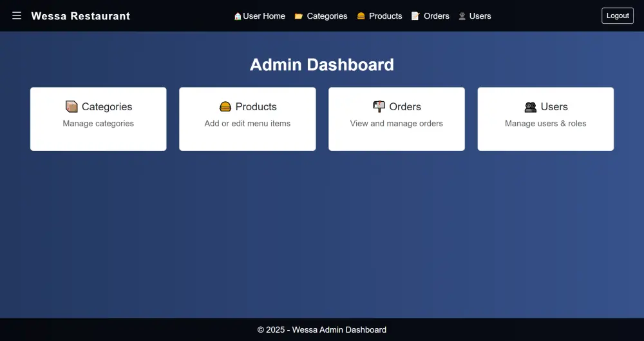
Task: Click the house icon beside User Home
Action: pos(238,16)
